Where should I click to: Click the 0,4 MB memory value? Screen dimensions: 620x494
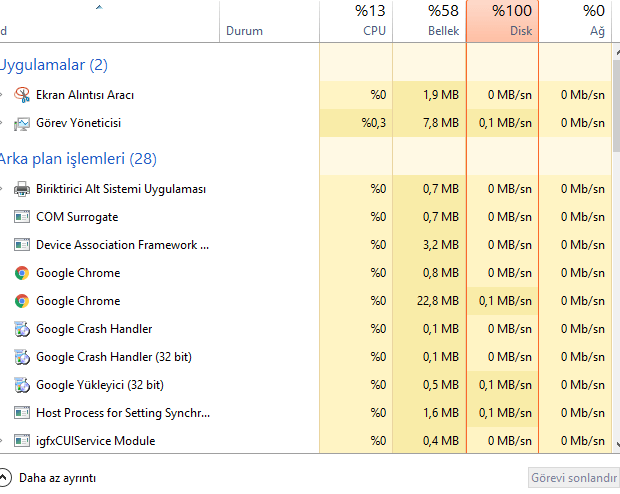441,441
